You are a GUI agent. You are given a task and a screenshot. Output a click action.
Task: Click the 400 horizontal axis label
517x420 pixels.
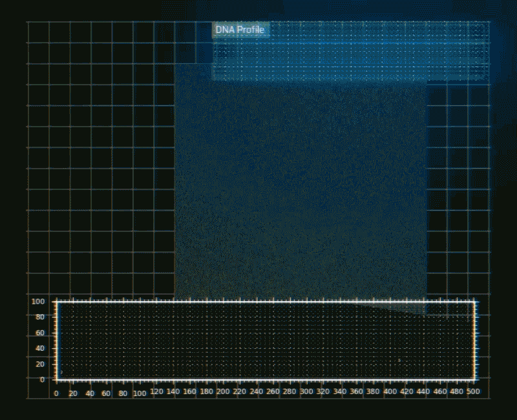point(390,392)
